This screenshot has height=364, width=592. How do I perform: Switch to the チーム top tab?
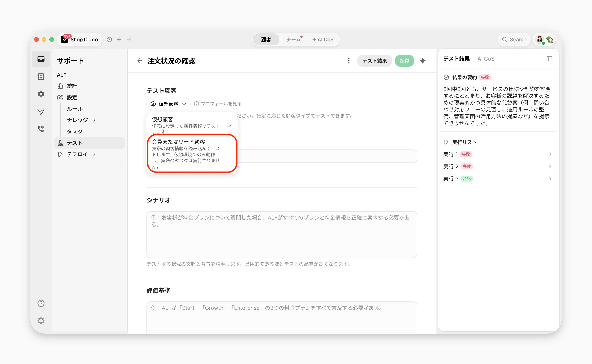pos(294,39)
